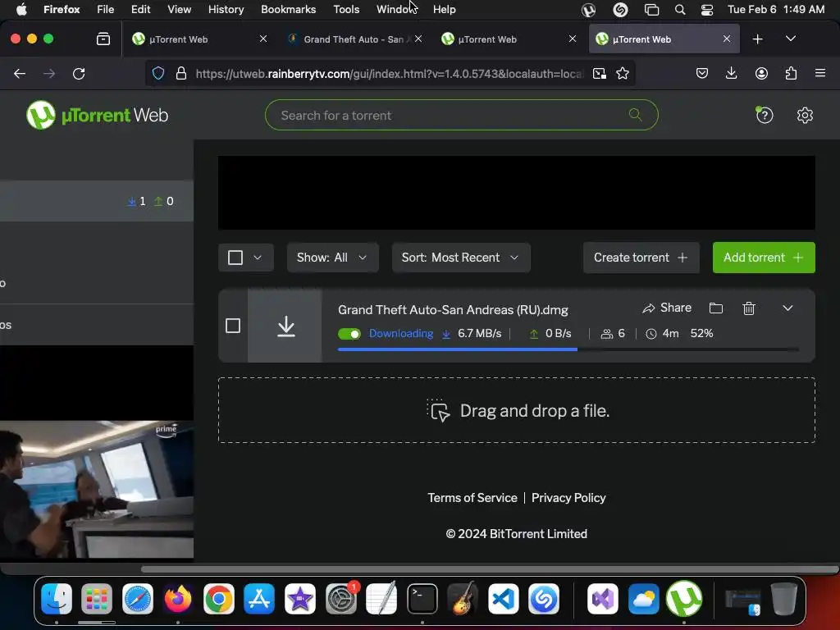Open Shazam in the dock
This screenshot has height=630, width=840.
[x=544, y=598]
